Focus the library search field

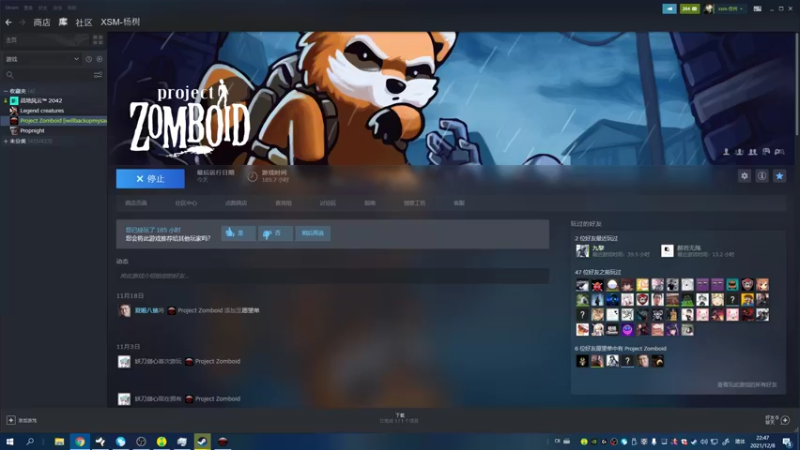(x=48, y=74)
